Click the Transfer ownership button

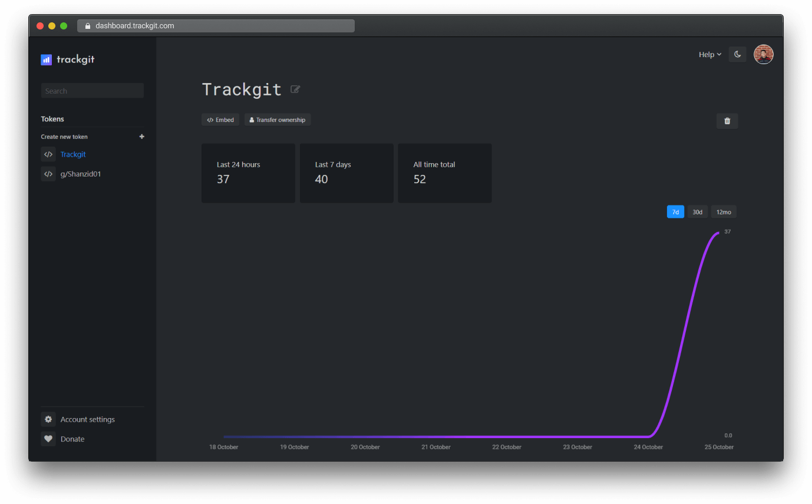coord(278,120)
